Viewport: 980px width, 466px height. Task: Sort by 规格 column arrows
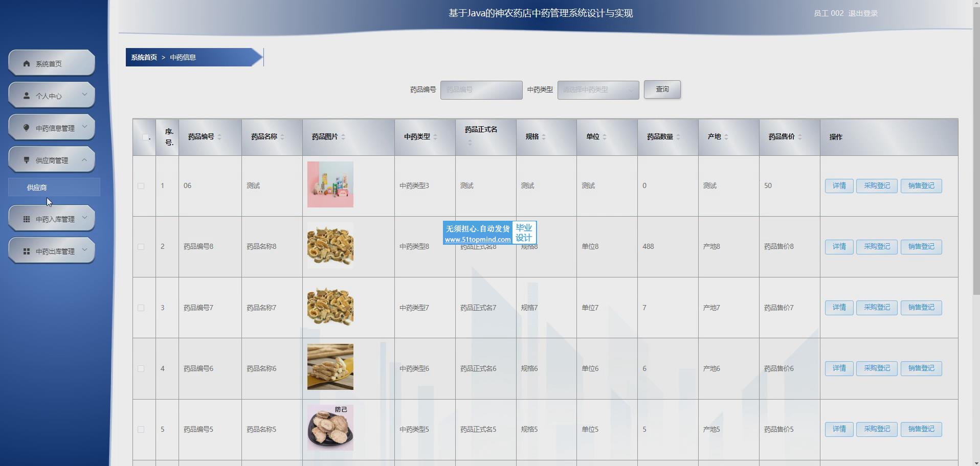pos(544,137)
